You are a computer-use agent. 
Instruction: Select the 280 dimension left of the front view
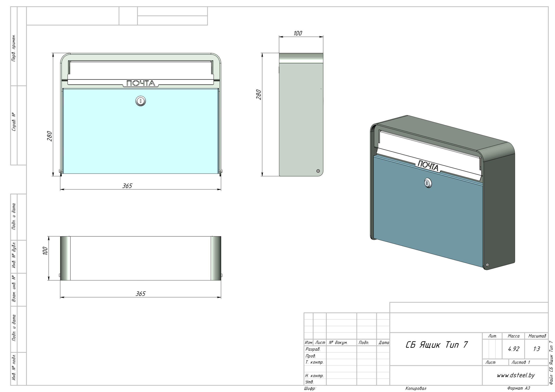tap(49, 136)
